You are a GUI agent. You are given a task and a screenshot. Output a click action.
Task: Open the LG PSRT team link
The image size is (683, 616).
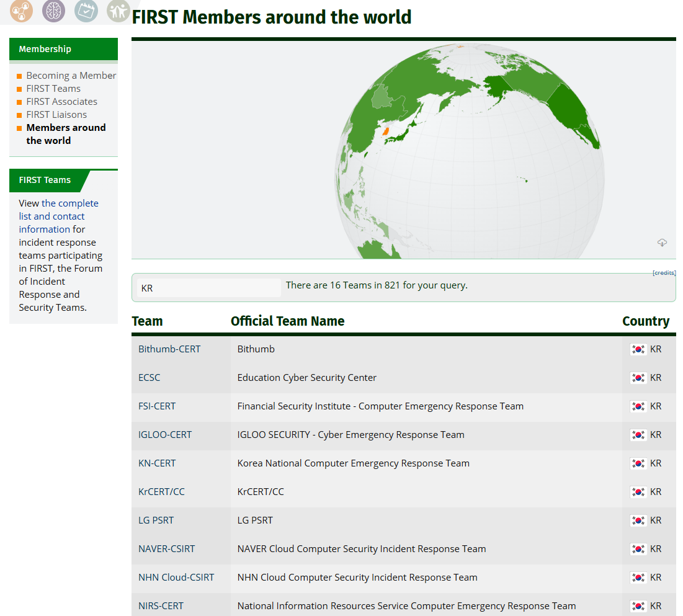(x=156, y=520)
